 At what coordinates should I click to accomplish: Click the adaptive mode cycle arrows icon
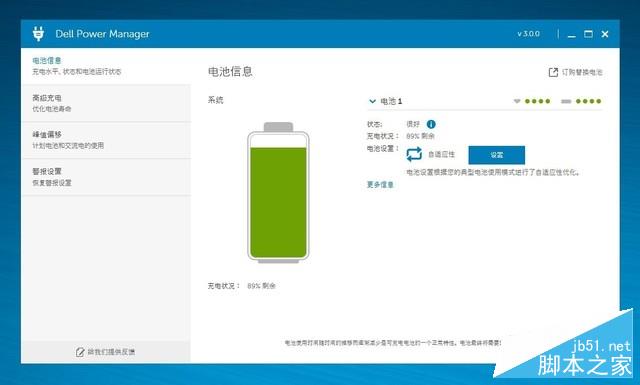(414, 154)
